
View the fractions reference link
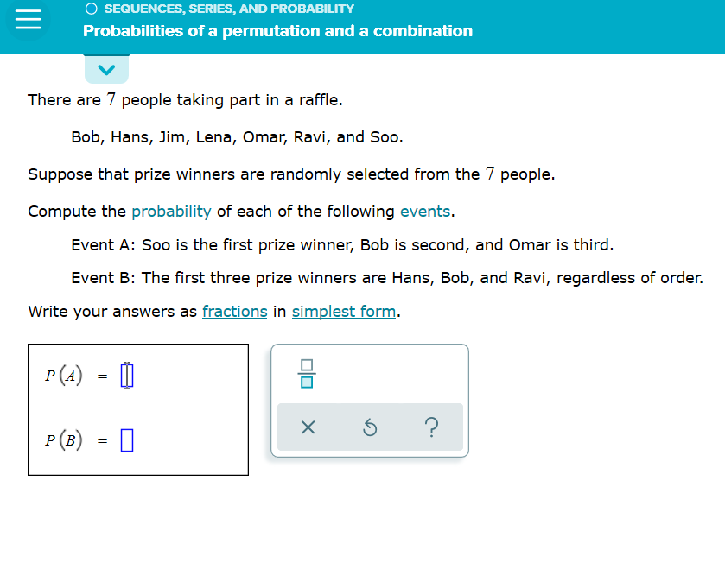pos(234,311)
